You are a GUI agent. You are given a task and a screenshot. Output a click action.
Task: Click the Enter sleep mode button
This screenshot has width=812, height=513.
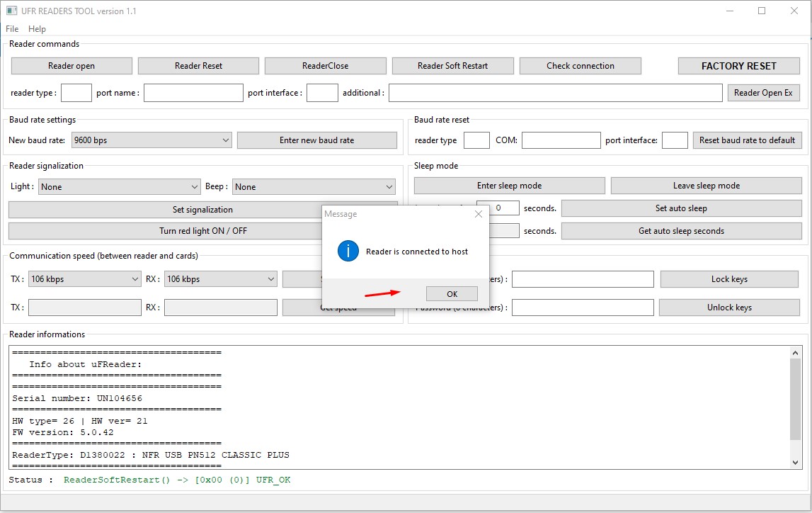pyautogui.click(x=510, y=186)
